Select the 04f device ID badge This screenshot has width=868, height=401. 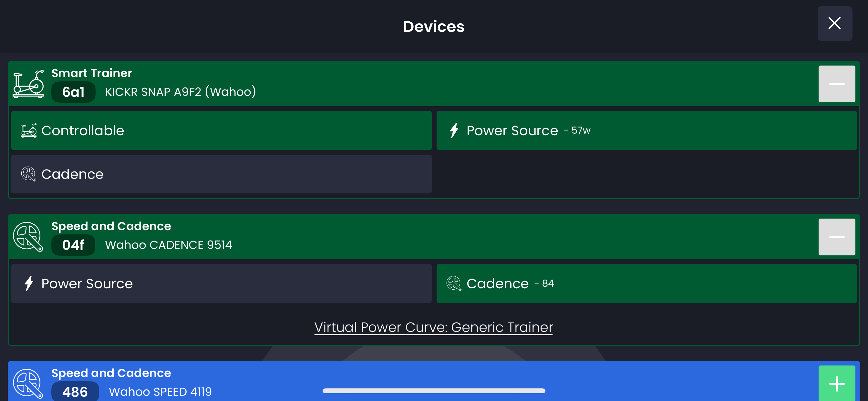tap(73, 245)
